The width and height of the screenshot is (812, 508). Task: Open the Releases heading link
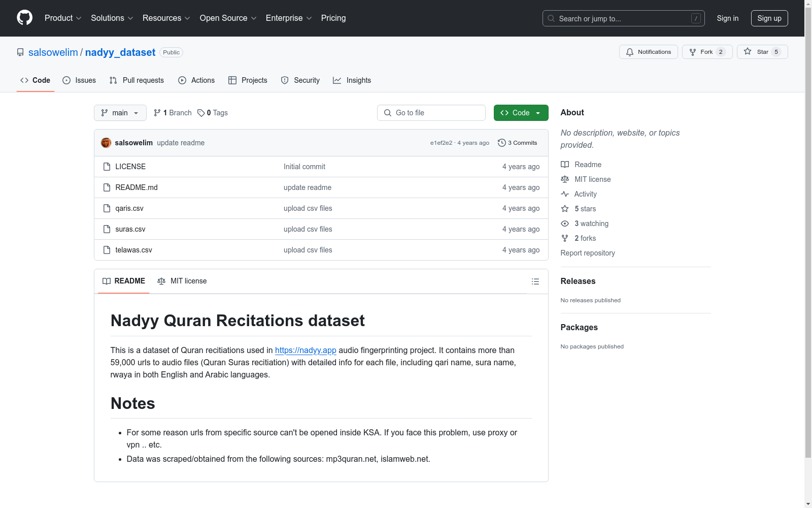click(x=578, y=281)
